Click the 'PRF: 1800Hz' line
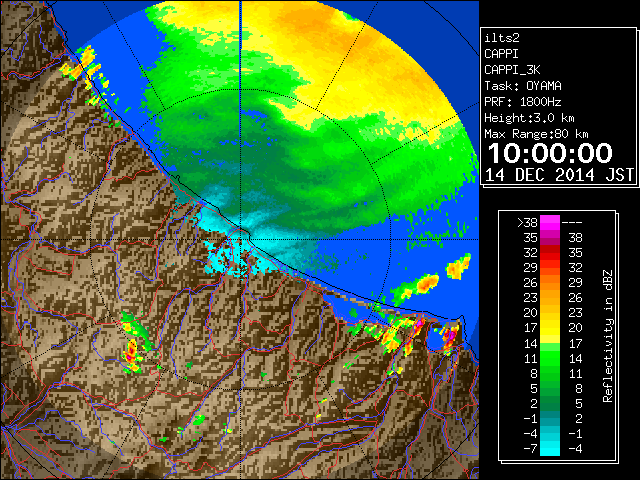This screenshot has width=640, height=480. point(523,102)
